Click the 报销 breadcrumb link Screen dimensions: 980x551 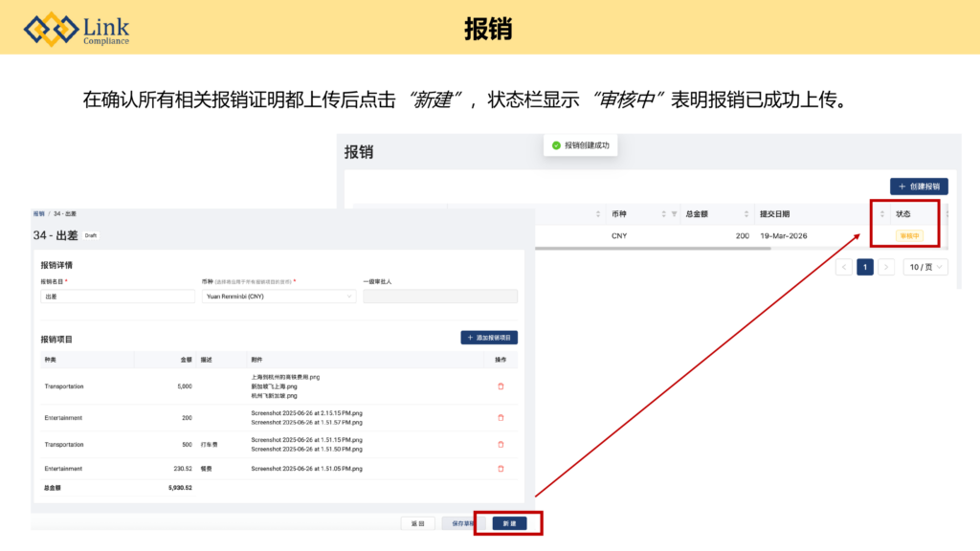[38, 213]
